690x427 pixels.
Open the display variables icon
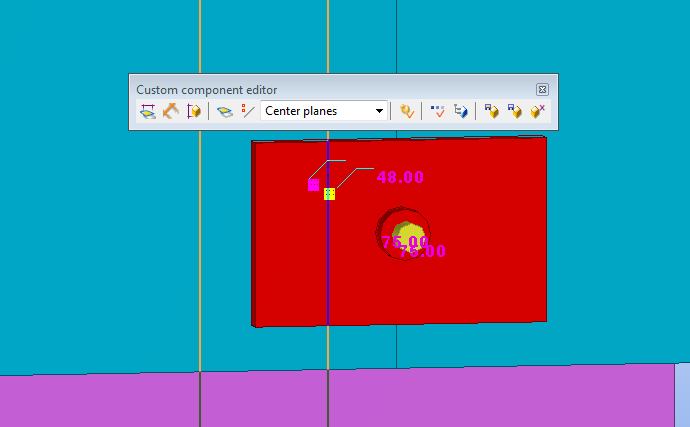pyautogui.click(x=438, y=111)
